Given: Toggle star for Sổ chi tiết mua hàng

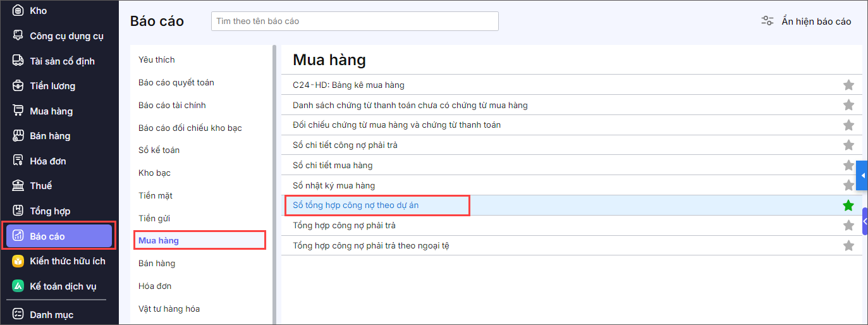Looking at the screenshot, I should click(x=848, y=165).
